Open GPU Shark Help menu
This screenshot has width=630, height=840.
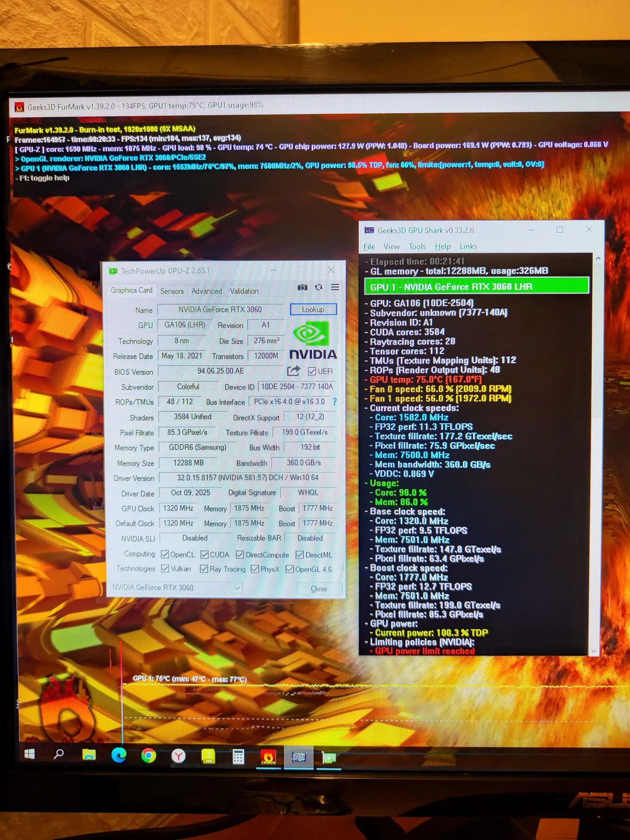(443, 247)
